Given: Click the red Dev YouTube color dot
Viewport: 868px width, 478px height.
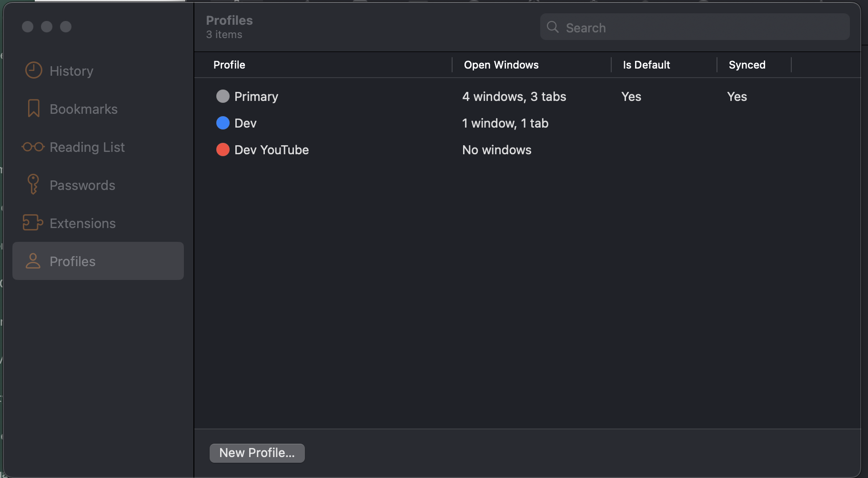Looking at the screenshot, I should (222, 150).
